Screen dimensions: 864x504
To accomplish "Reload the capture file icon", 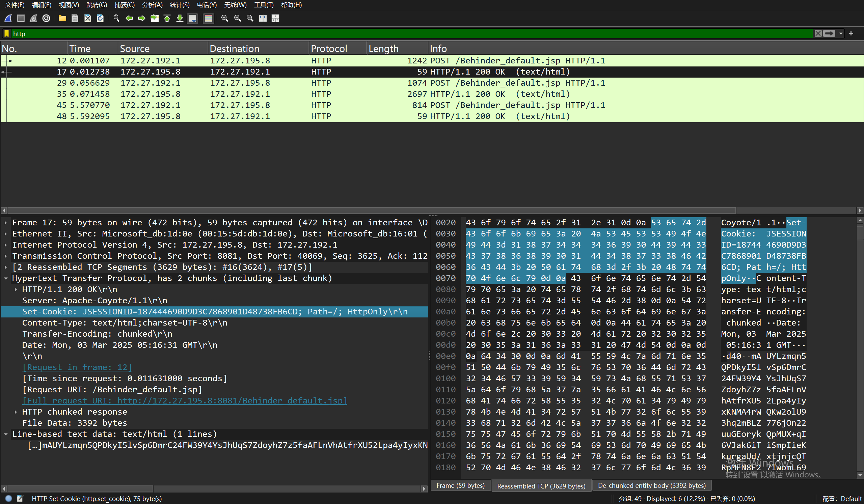I will tap(100, 18).
